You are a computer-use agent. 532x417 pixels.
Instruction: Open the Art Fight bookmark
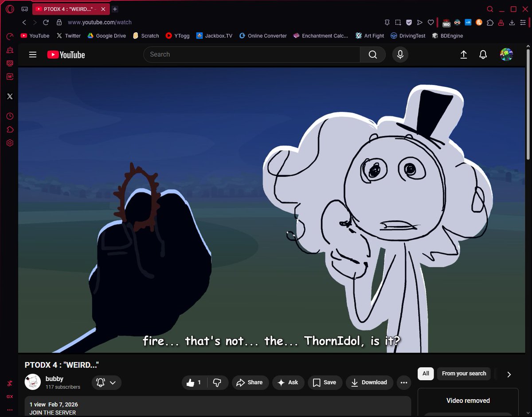[x=370, y=36]
